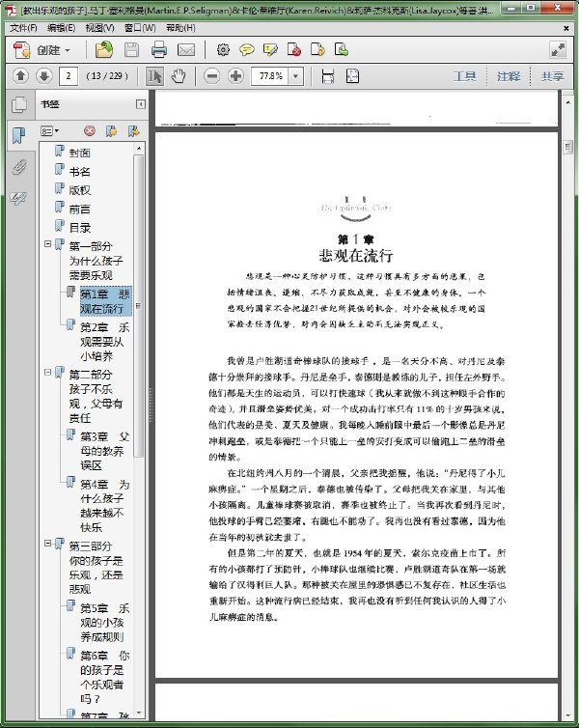
Task: Select the highlight text tool icon
Action: point(270,49)
